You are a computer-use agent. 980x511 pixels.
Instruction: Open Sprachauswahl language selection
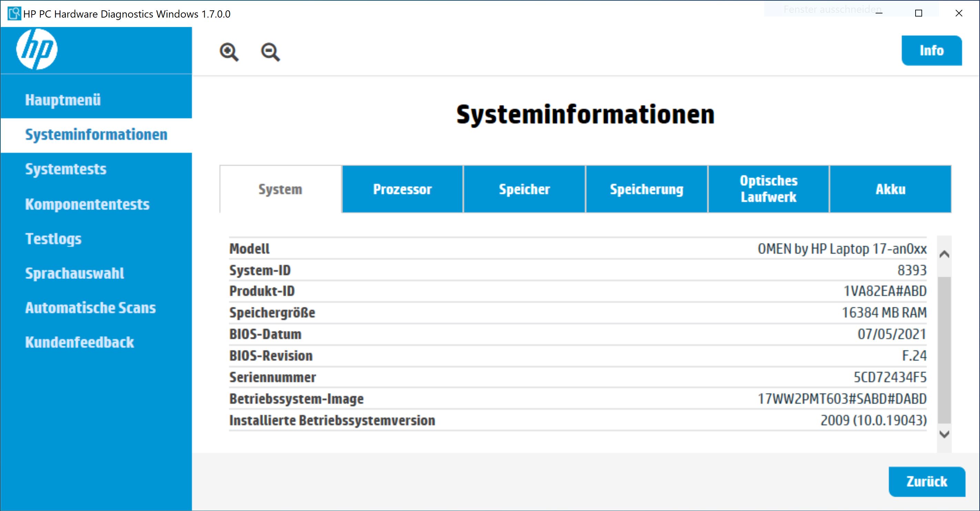coord(74,273)
